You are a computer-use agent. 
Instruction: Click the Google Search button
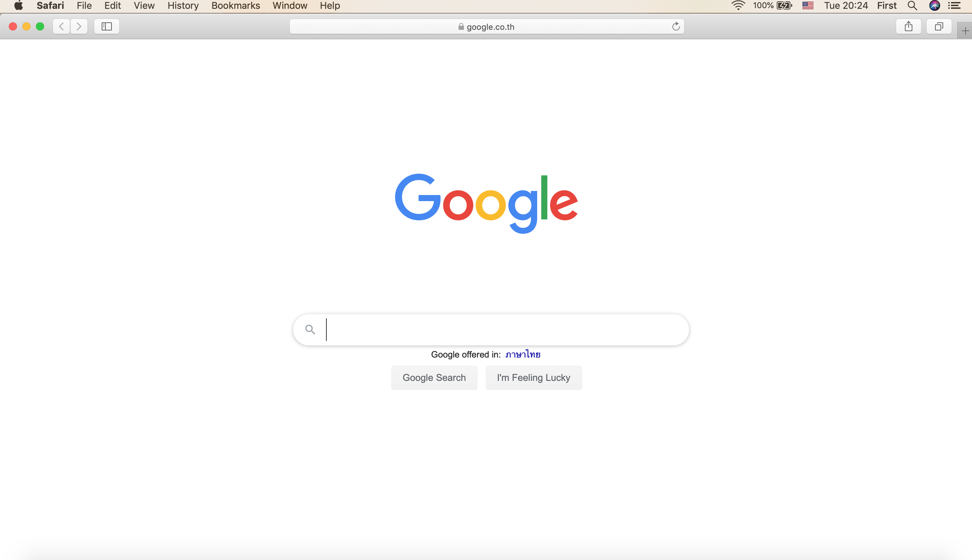(434, 377)
